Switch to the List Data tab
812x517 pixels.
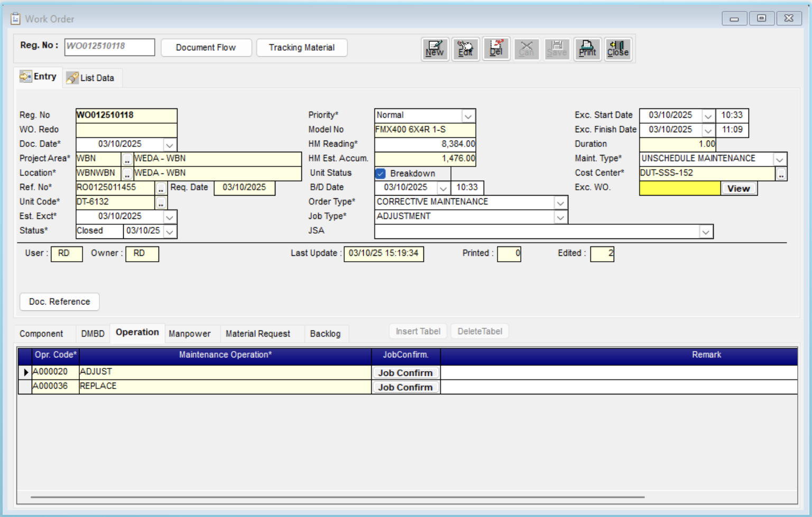tap(91, 78)
